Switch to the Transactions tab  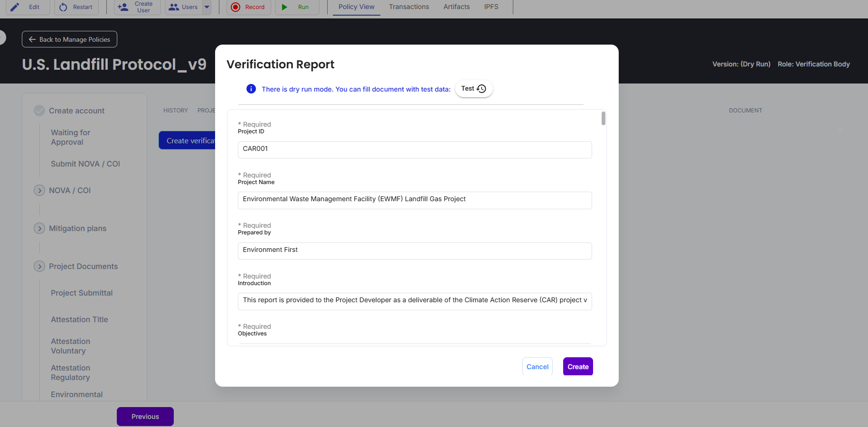tap(409, 7)
